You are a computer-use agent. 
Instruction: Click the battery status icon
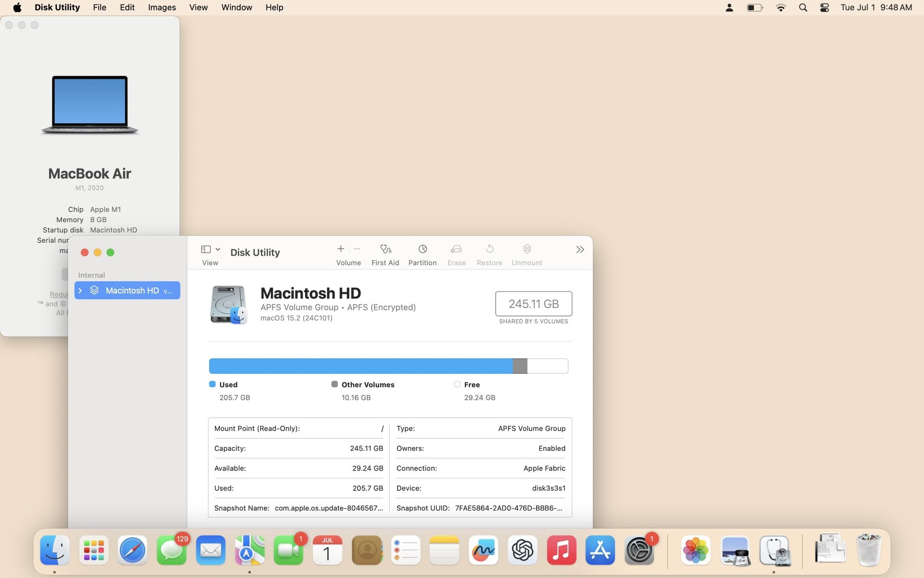pyautogui.click(x=755, y=7)
